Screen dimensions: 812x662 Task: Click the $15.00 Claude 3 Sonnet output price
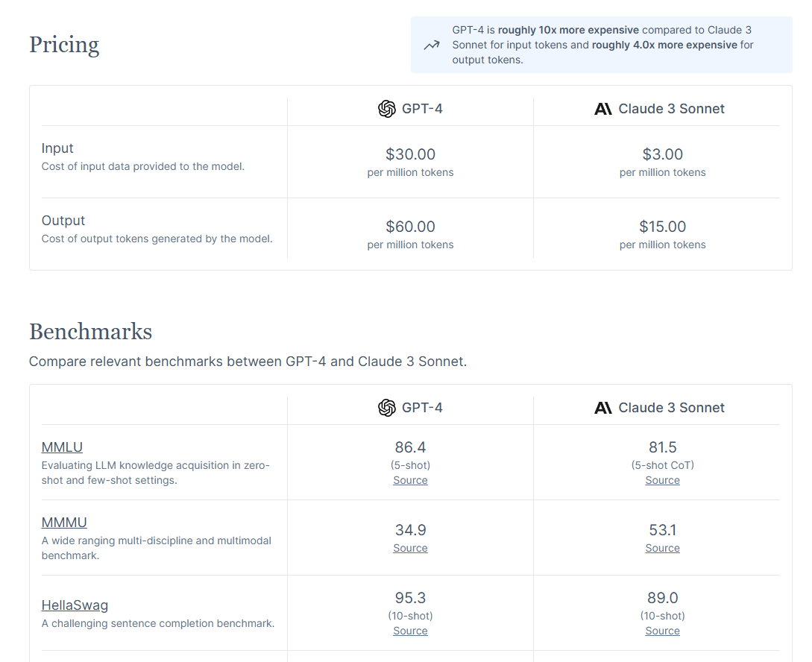coord(662,227)
